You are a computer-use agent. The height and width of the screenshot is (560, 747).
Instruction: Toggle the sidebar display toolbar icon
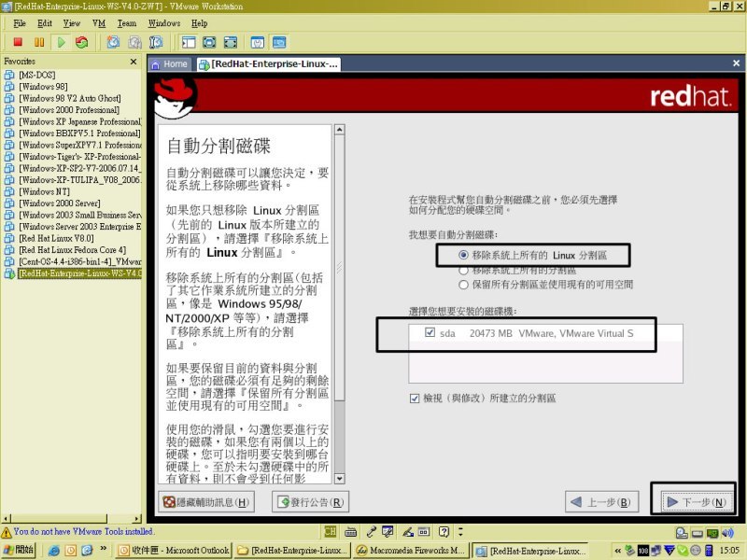click(x=189, y=42)
